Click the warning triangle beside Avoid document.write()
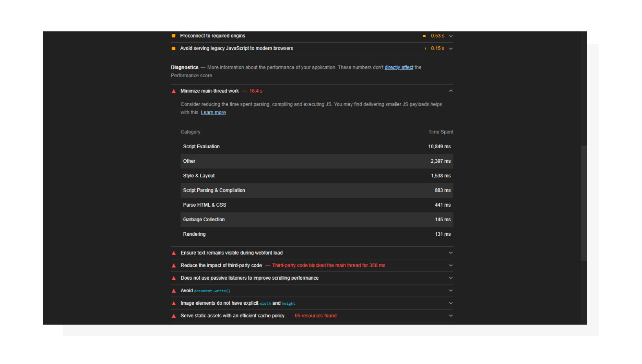The height and width of the screenshot is (364, 642). [174, 291]
